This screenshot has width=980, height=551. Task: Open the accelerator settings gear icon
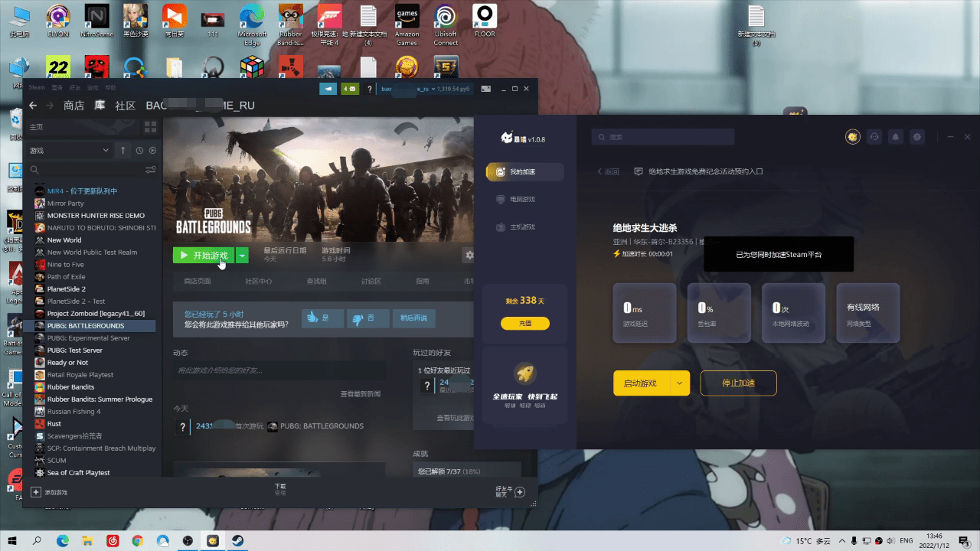pyautogui.click(x=917, y=137)
